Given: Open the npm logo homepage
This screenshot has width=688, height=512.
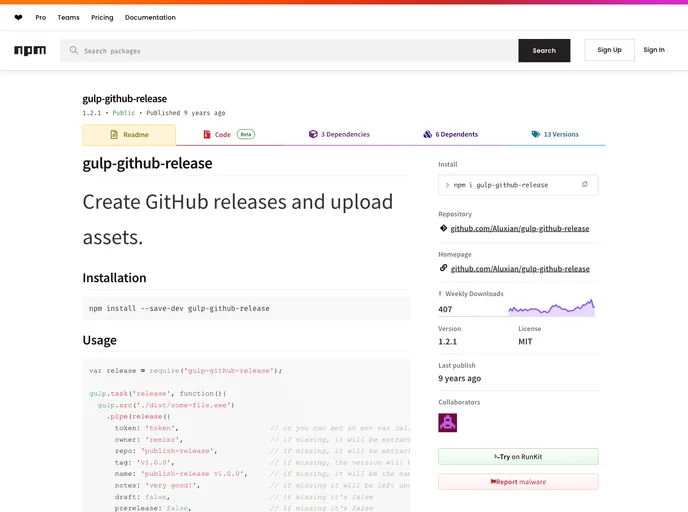Looking at the screenshot, I should [30, 50].
